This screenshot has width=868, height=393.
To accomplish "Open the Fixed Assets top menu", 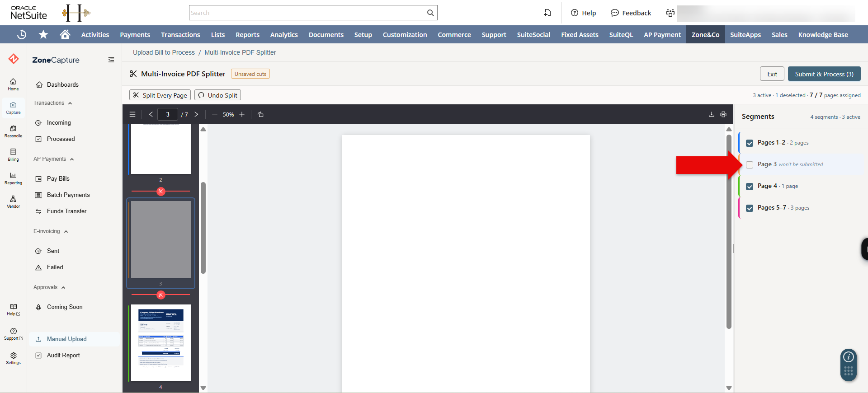I will (x=580, y=34).
